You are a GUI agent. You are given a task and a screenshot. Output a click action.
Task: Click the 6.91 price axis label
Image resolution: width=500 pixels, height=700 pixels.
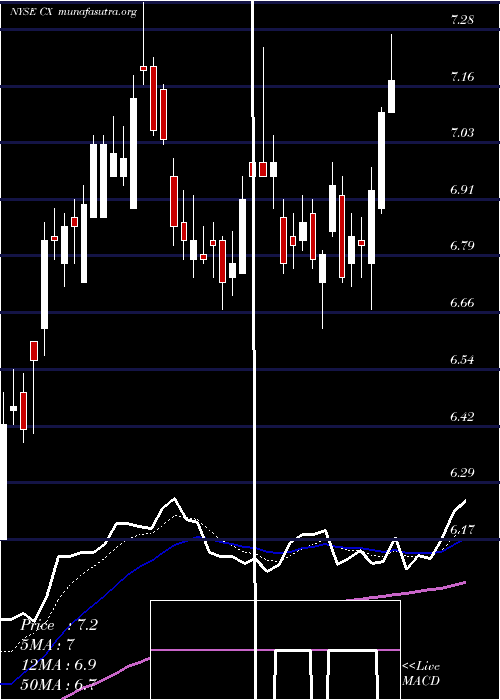click(x=462, y=190)
